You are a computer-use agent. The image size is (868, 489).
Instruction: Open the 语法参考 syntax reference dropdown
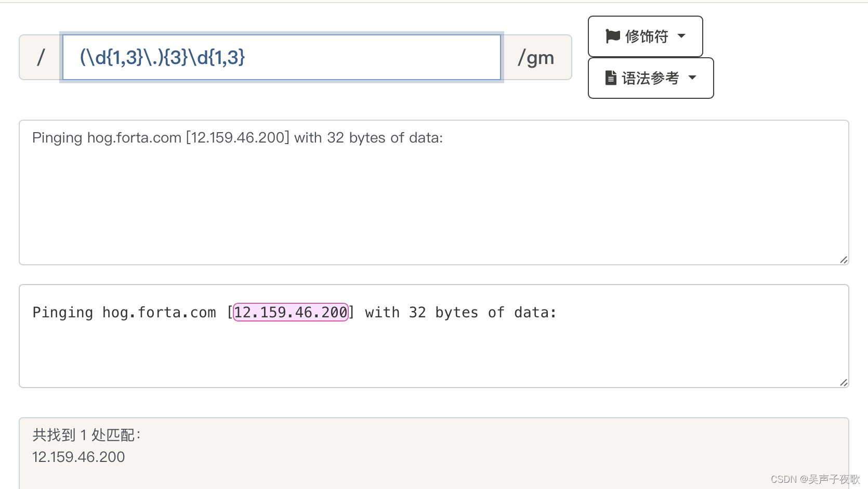click(x=651, y=78)
